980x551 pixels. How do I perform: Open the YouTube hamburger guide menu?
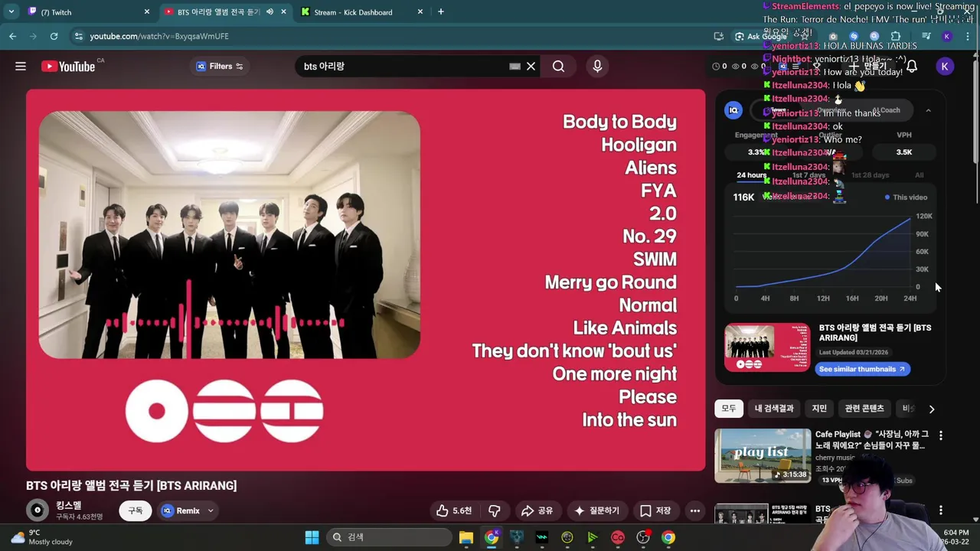[21, 67]
